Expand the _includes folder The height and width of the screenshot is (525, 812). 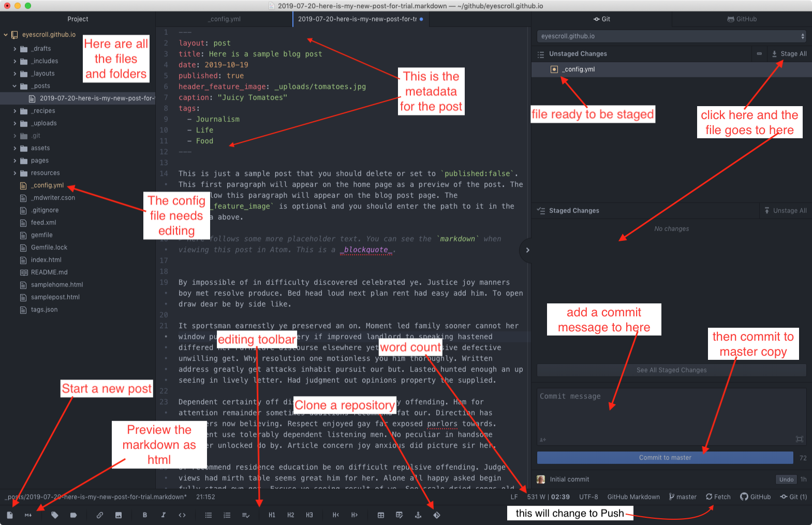point(15,61)
